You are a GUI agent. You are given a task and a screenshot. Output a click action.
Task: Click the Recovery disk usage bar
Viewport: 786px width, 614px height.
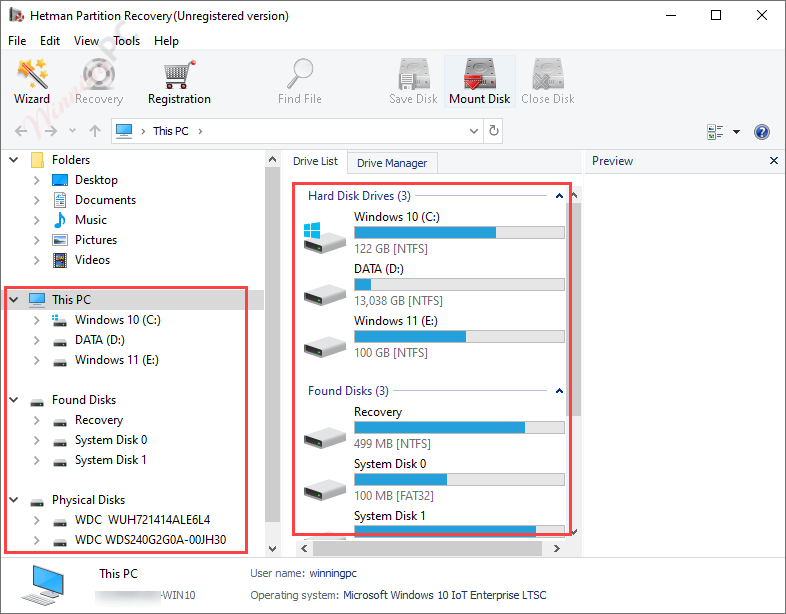[459, 428]
